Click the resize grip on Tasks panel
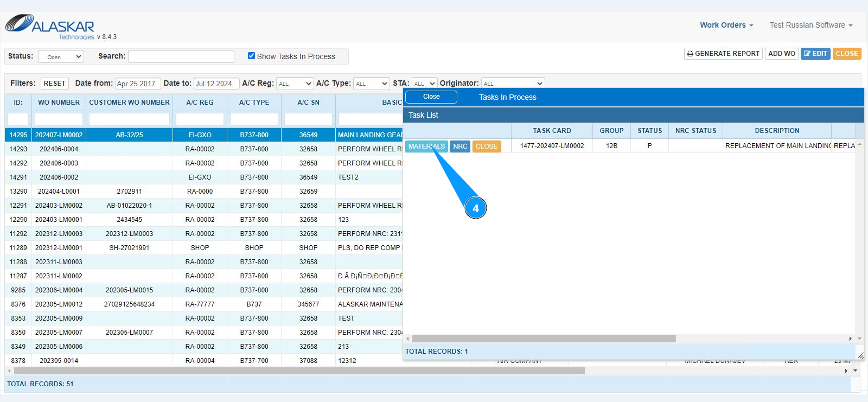The height and width of the screenshot is (402, 868). [860, 355]
